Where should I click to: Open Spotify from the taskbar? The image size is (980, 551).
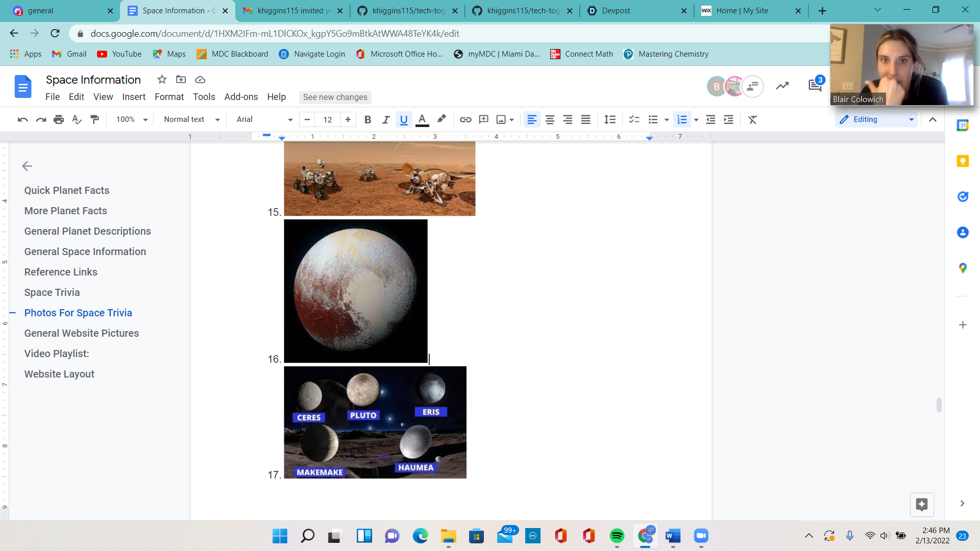(x=617, y=536)
